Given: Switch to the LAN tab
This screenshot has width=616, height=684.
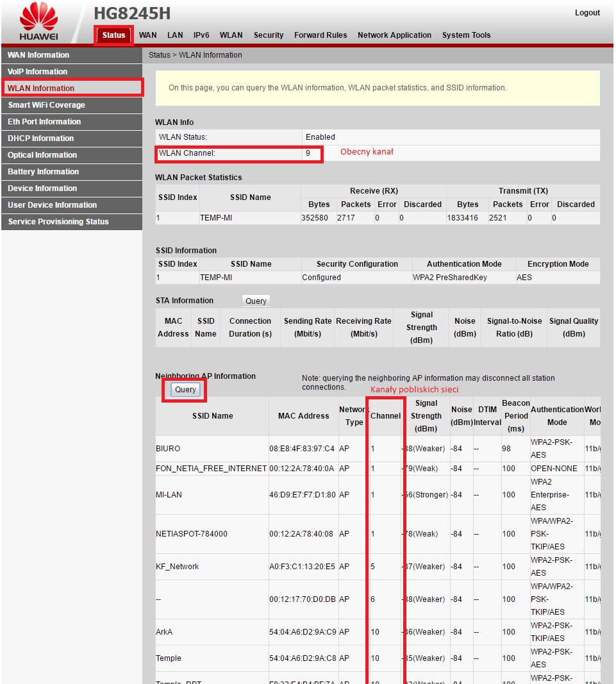Looking at the screenshot, I should coord(175,35).
